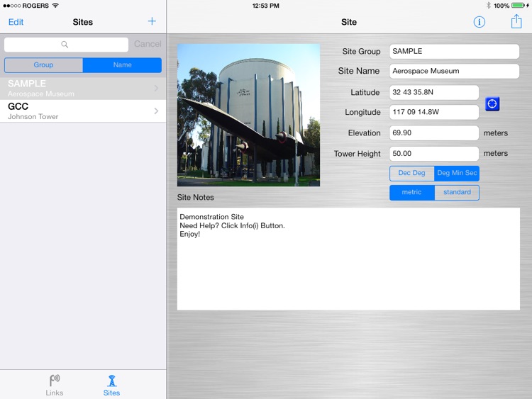Viewport: 532px width, 399px height.
Task: Click inside the sites search box
Action: click(66, 45)
